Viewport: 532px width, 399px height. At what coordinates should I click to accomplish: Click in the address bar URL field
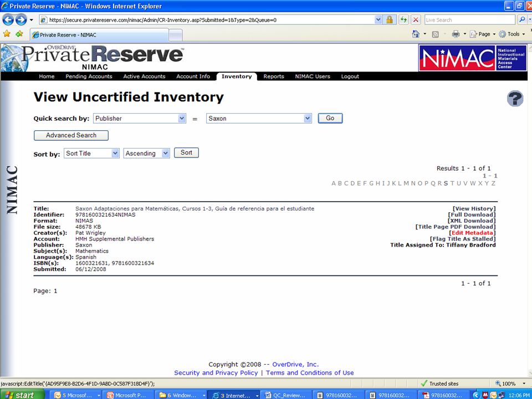(x=207, y=20)
